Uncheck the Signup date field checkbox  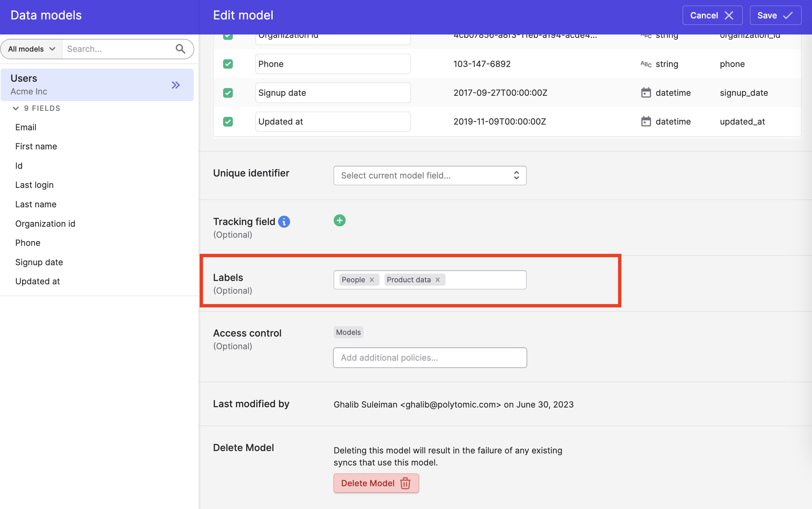(228, 92)
